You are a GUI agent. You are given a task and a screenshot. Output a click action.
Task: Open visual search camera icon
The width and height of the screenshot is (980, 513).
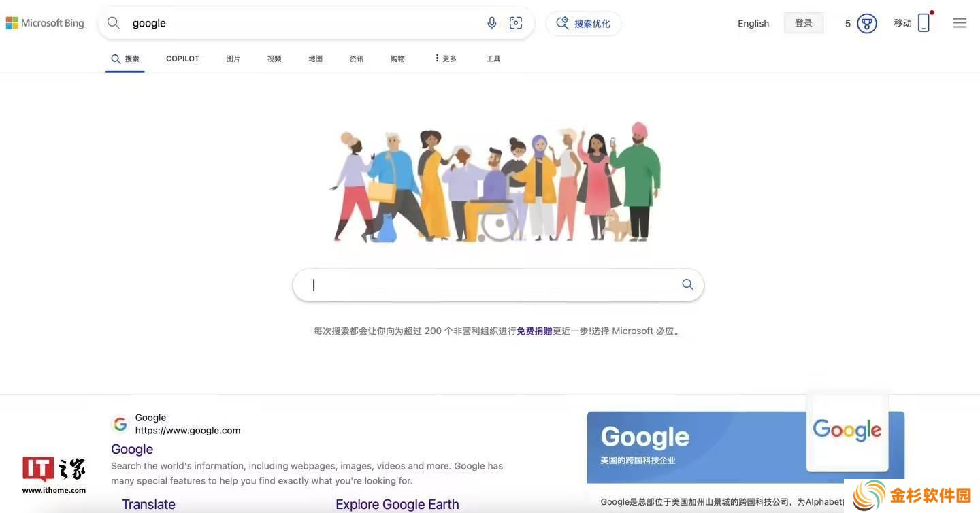pos(516,23)
